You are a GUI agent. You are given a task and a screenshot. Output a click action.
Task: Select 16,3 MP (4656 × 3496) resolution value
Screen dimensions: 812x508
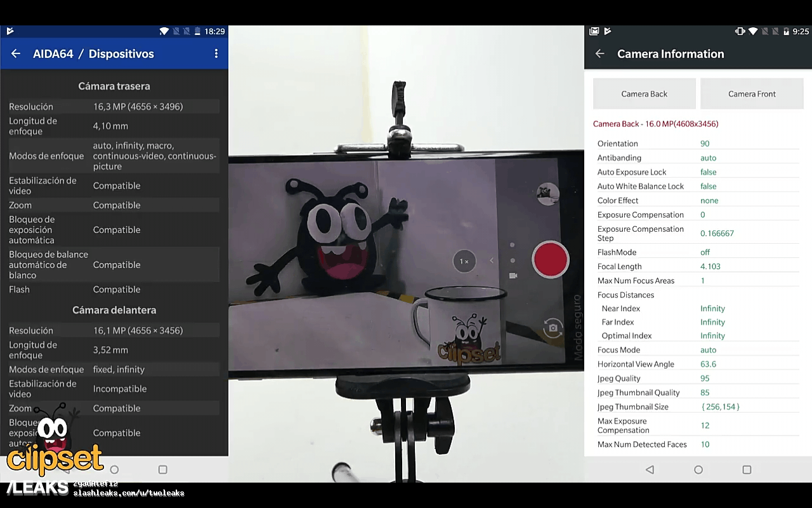coord(138,107)
